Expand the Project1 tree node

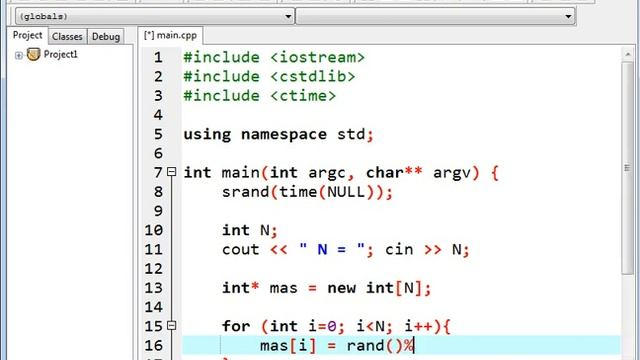19,55
